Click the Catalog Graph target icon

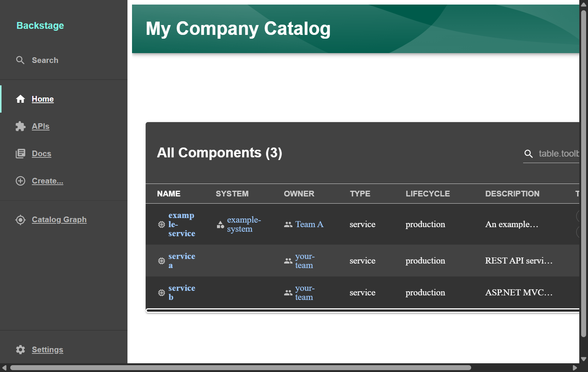pos(20,220)
